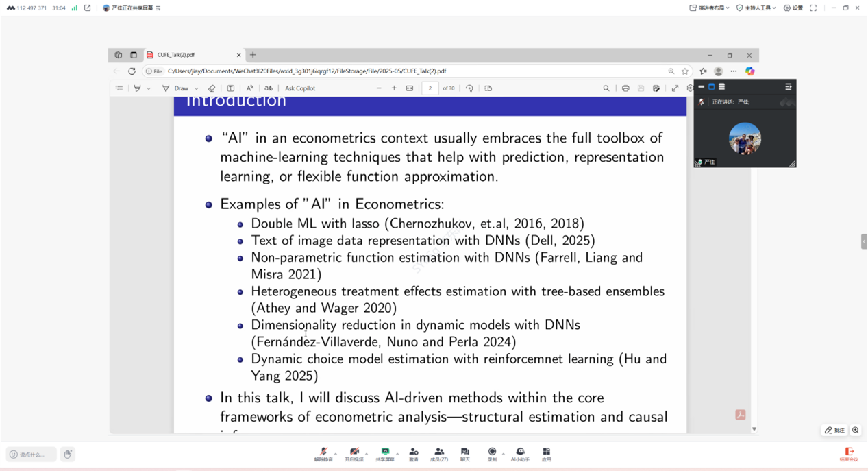Turn on camera with 开启视频
The image size is (868, 471).
pyautogui.click(x=354, y=454)
